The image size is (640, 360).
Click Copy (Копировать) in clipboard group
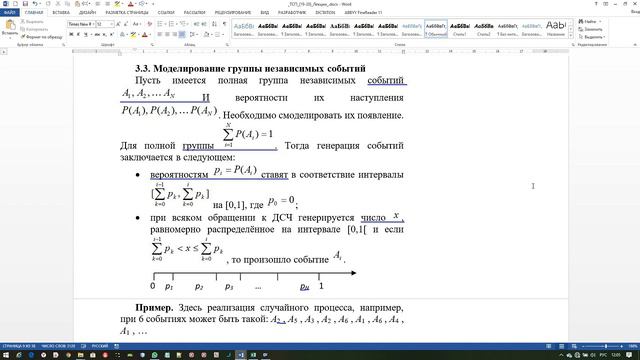[34, 29]
